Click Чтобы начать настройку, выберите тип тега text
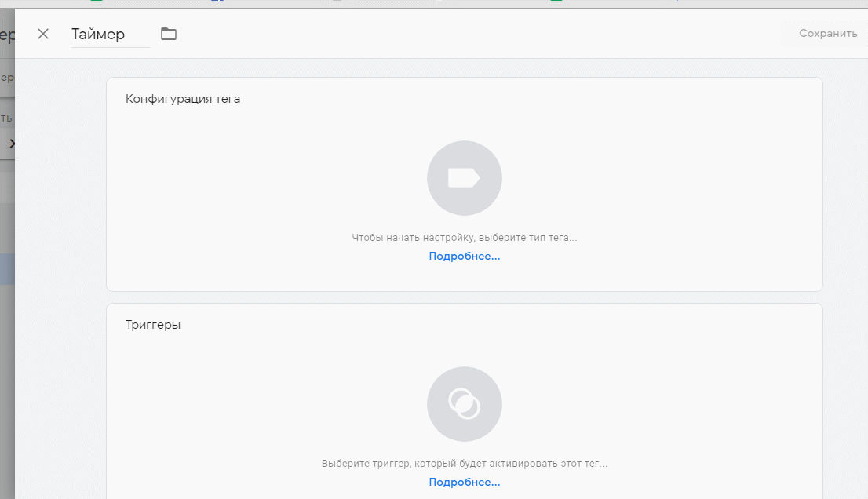The image size is (868, 499). coord(464,236)
